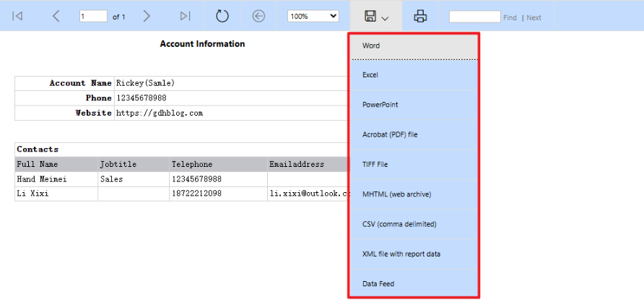Screen dimensions: 644x302
Task: Click the Li Xixi contact name
Action: tap(32, 193)
